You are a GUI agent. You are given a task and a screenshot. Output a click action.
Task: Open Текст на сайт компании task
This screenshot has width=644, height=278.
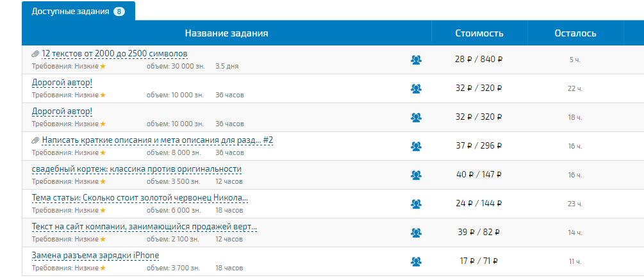[145, 227]
